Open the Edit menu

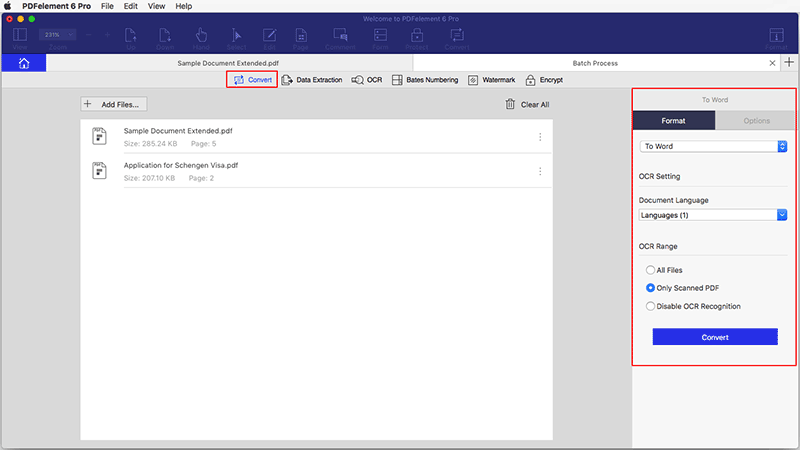click(x=131, y=6)
